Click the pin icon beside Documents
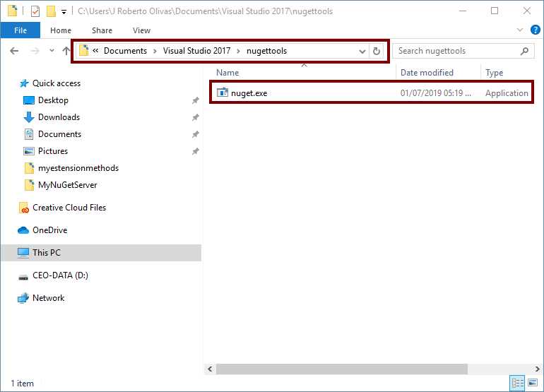The height and width of the screenshot is (392, 544). 195,134
